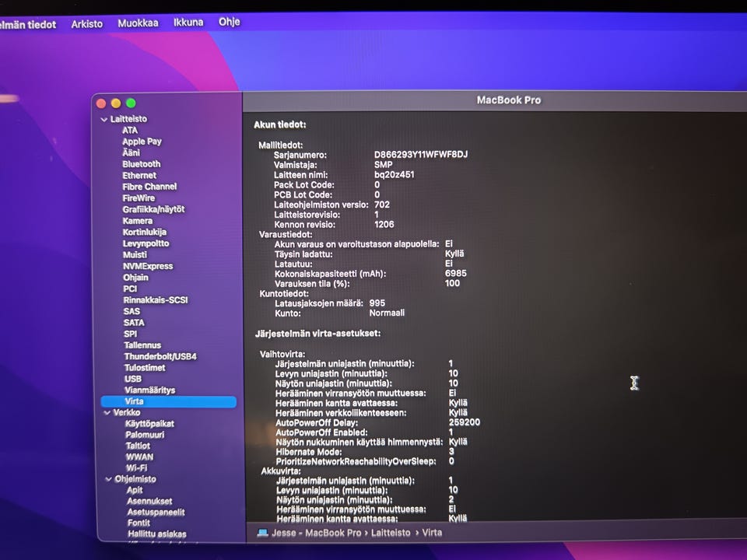Open the Muokkaa menu
747x560 pixels.
point(138,23)
